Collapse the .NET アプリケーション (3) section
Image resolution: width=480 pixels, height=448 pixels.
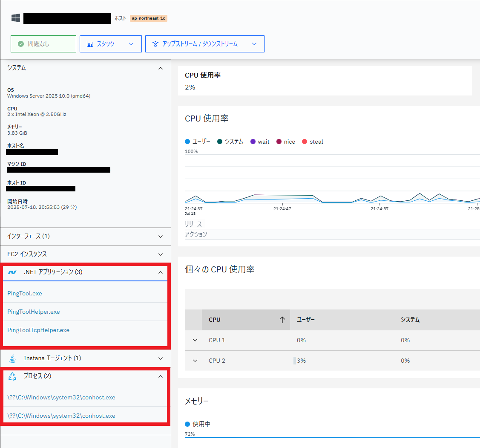161,272
